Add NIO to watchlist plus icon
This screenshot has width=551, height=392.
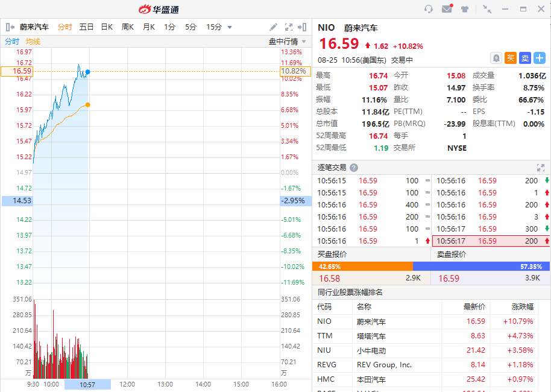[x=540, y=58]
